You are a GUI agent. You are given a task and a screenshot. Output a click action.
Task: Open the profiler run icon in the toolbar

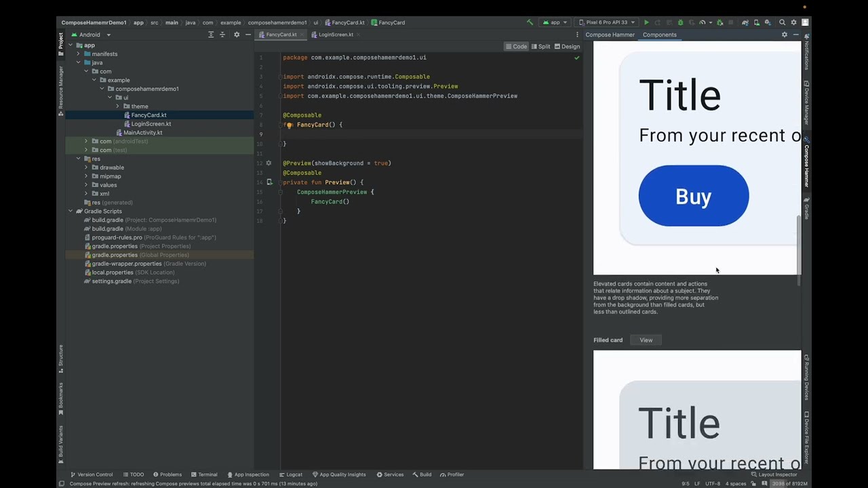(703, 22)
